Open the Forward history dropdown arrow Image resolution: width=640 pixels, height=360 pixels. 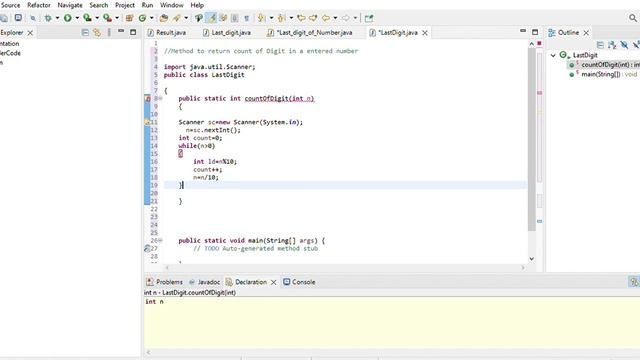pyautogui.click(x=355, y=18)
